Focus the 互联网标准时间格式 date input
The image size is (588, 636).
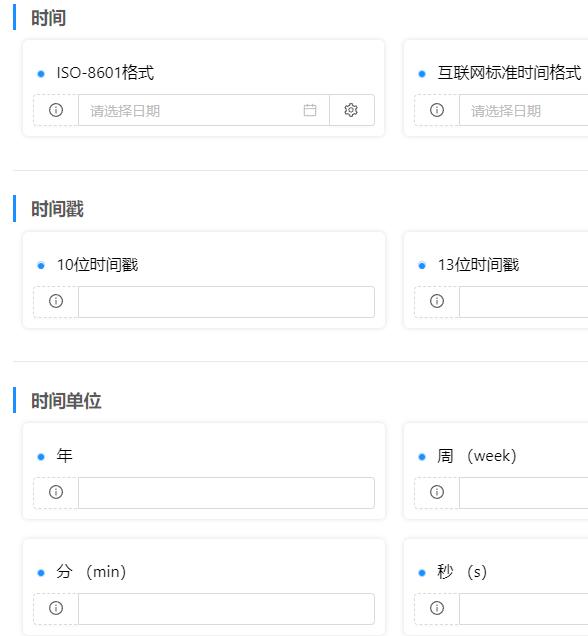524,110
